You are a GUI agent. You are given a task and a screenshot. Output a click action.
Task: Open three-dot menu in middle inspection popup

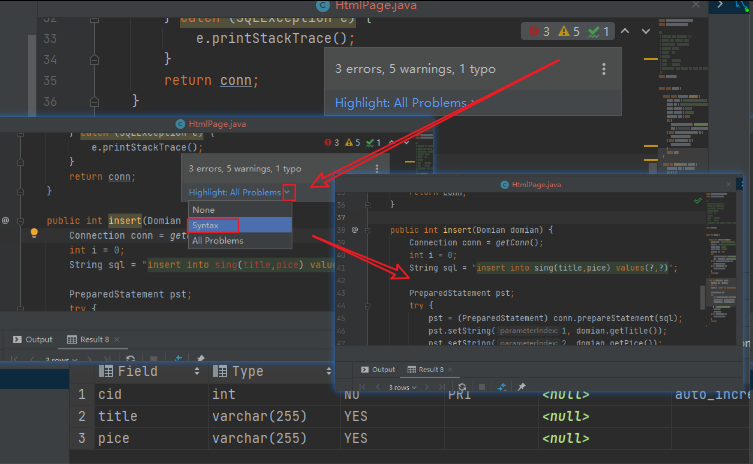tap(376, 169)
